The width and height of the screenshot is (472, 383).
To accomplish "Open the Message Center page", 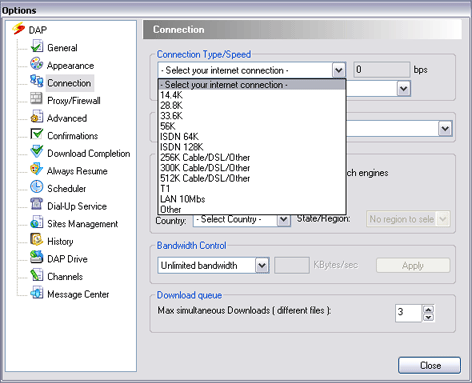I will coord(78,295).
